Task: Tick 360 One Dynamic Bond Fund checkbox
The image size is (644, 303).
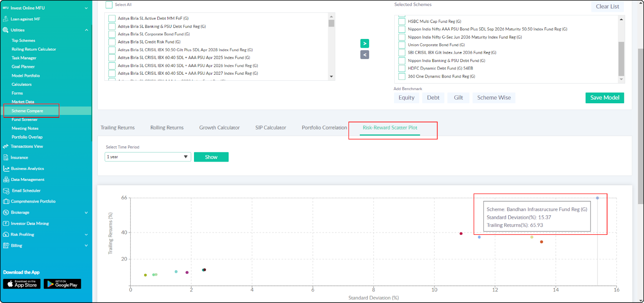Action: (x=402, y=76)
